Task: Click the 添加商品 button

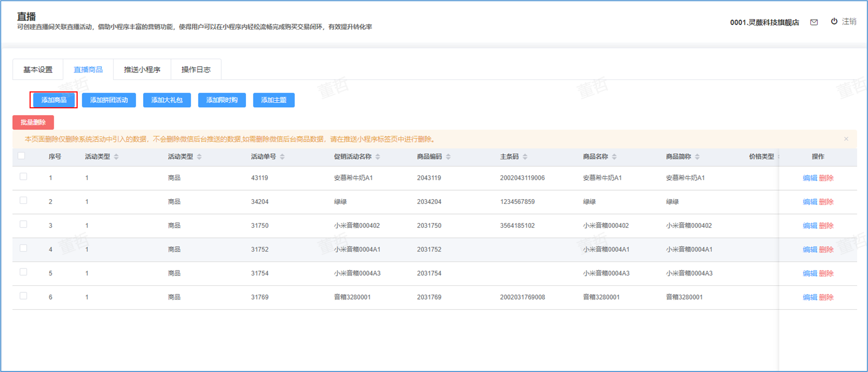Action: (x=54, y=100)
